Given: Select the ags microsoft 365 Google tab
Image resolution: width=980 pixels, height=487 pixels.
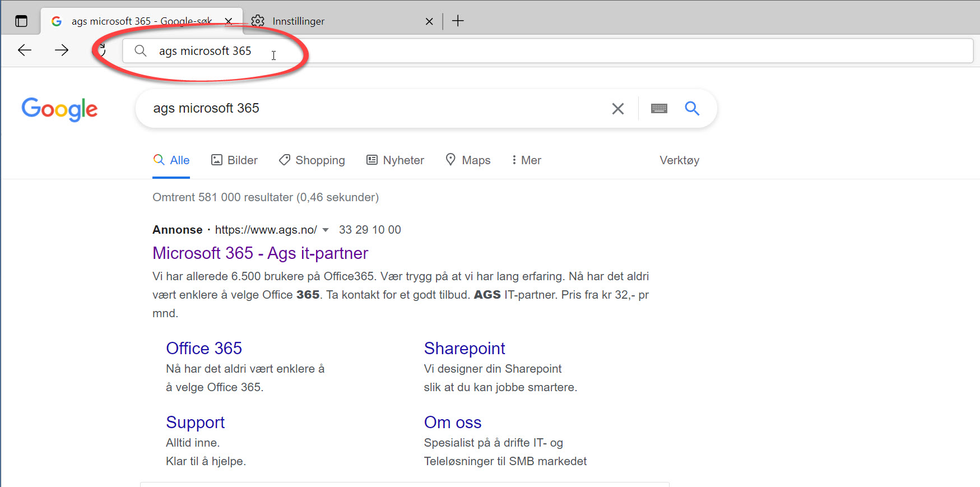Looking at the screenshot, I should (142, 21).
